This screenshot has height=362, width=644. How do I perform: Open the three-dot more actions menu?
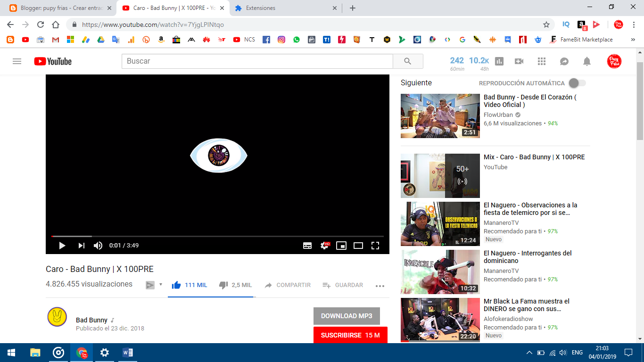pos(380,286)
